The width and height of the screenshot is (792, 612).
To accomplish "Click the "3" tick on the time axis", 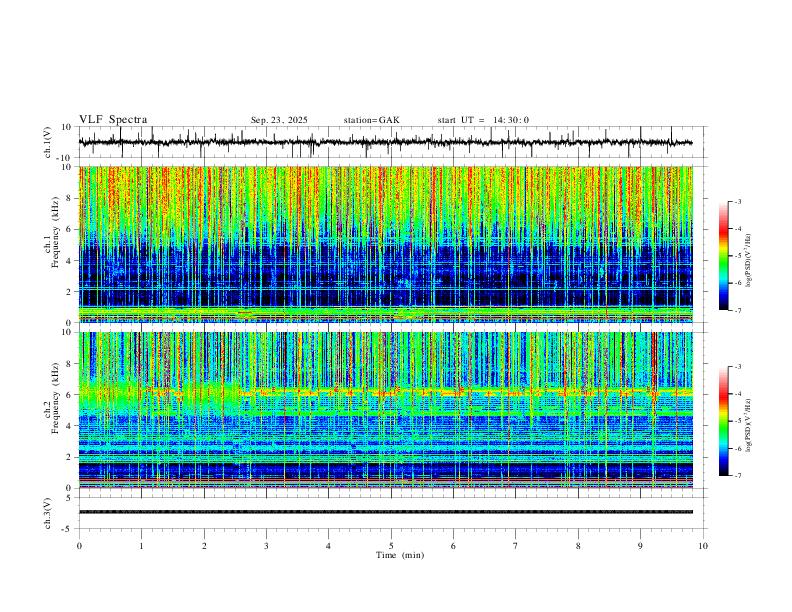I will click(x=266, y=546).
